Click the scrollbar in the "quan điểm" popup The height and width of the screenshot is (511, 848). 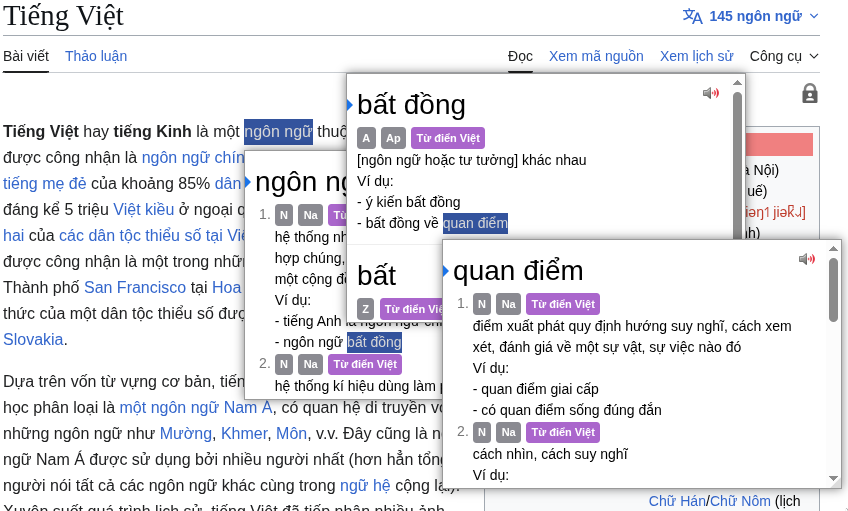833,290
